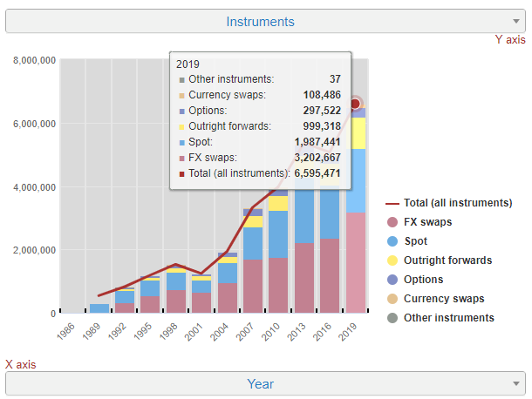Viewport: 532px width, 399px height.
Task: Toggle the FX swaps legend series
Action: tap(419, 222)
